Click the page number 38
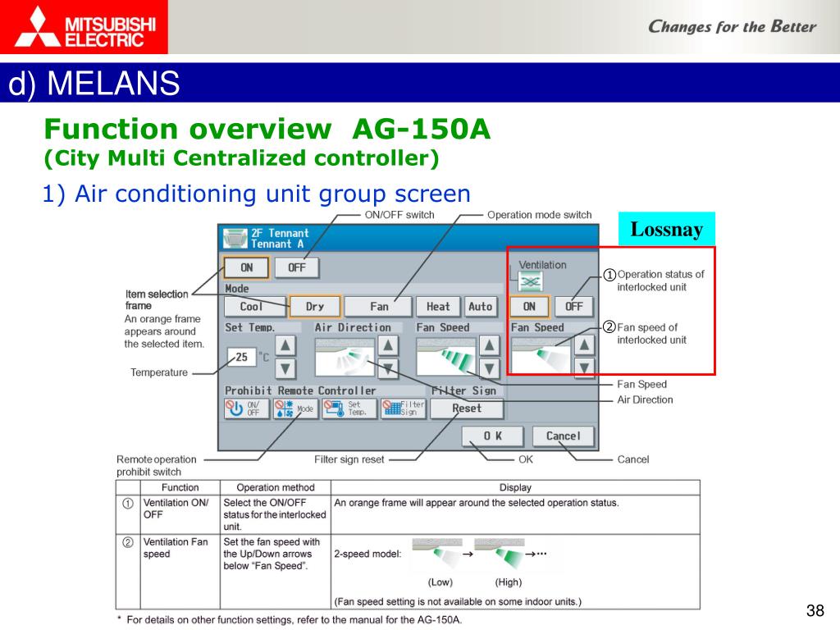Image resolution: width=840 pixels, height=630 pixels. [815, 610]
